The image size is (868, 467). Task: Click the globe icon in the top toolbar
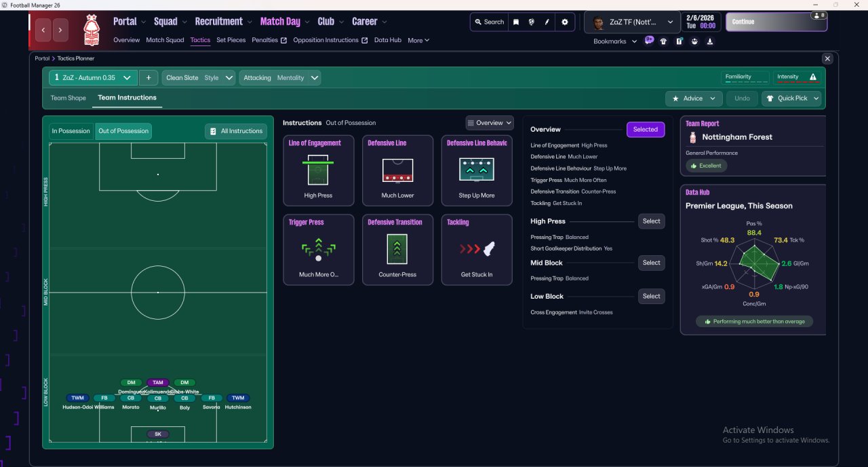pos(532,22)
